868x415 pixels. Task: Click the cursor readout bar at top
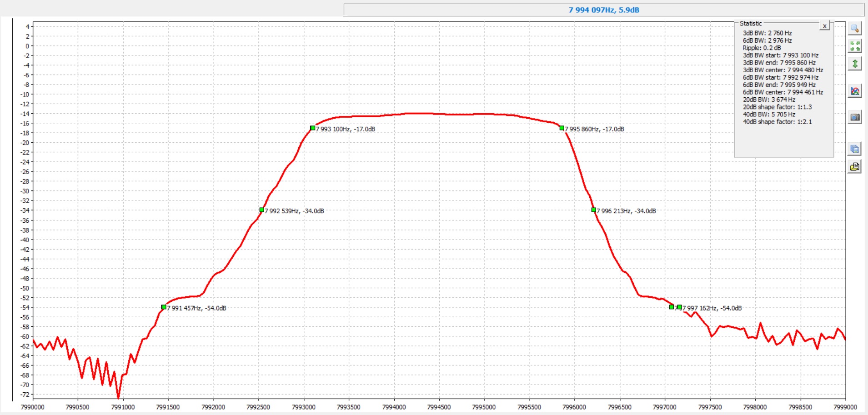(603, 10)
